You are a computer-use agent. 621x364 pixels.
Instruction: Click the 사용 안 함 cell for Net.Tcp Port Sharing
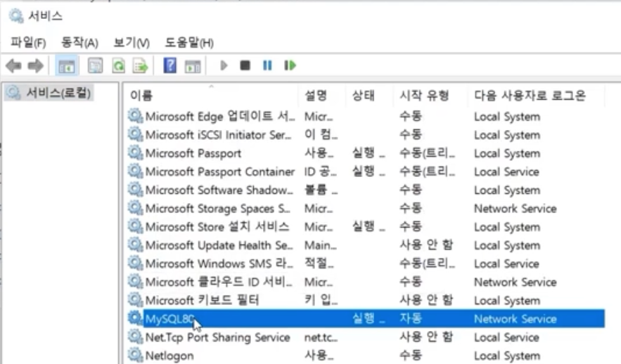tap(426, 337)
